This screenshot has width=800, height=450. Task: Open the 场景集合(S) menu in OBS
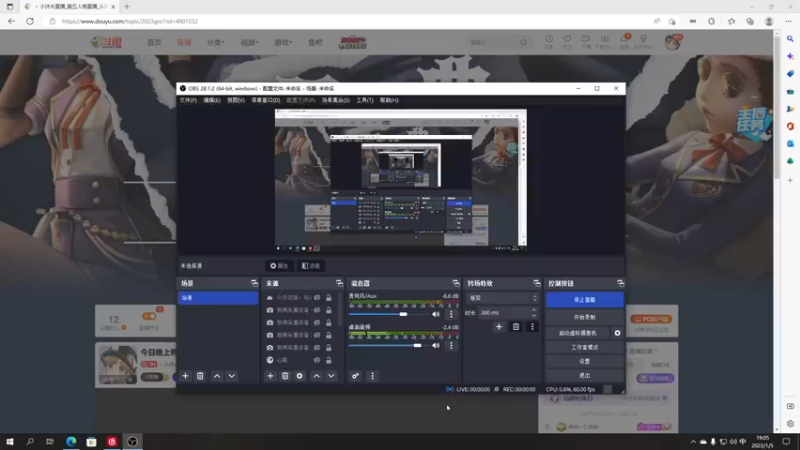point(335,101)
